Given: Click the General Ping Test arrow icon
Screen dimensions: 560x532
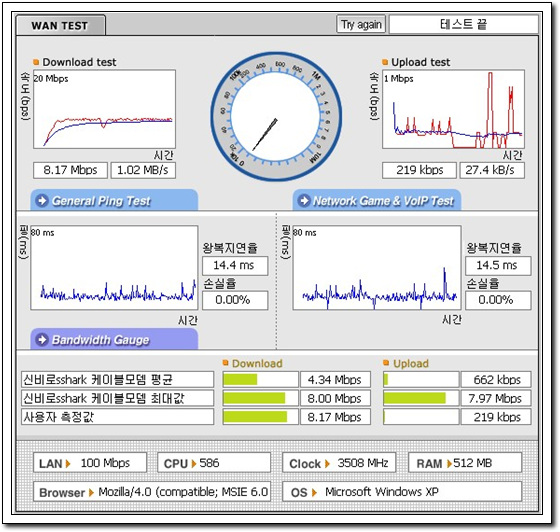Looking at the screenshot, I should [42, 200].
